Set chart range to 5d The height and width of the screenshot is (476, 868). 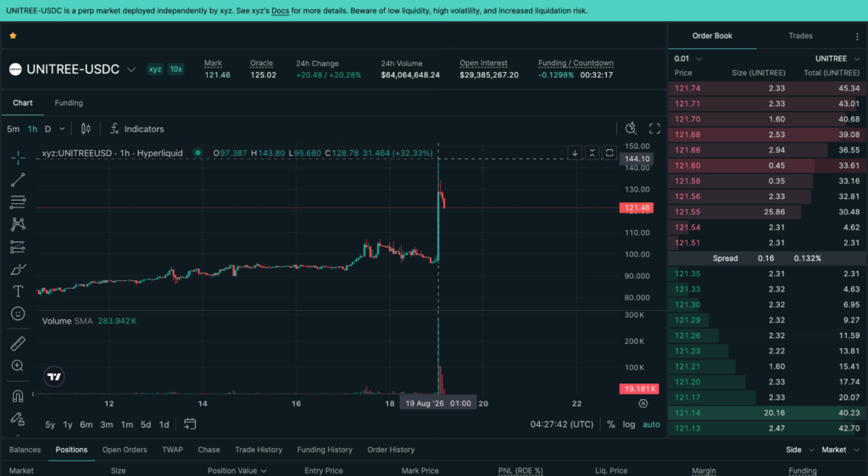[146, 424]
